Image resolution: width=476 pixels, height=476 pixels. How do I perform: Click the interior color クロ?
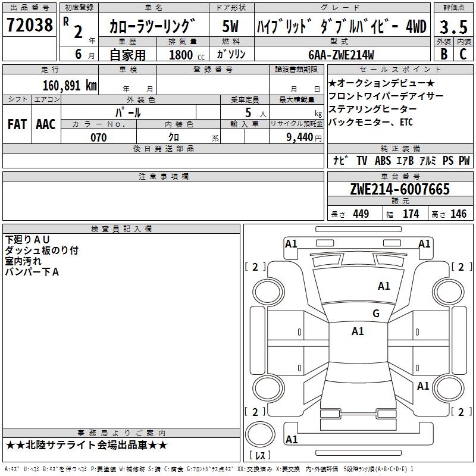(174, 137)
